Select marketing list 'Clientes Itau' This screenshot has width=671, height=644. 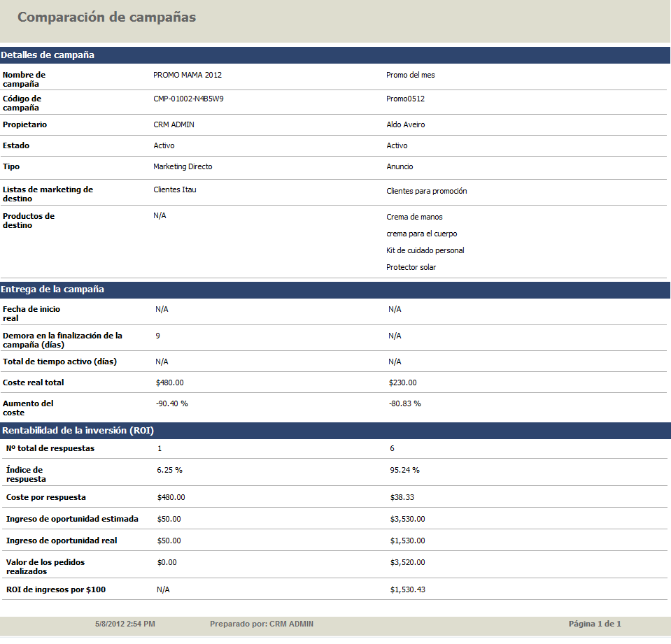pyautogui.click(x=175, y=189)
